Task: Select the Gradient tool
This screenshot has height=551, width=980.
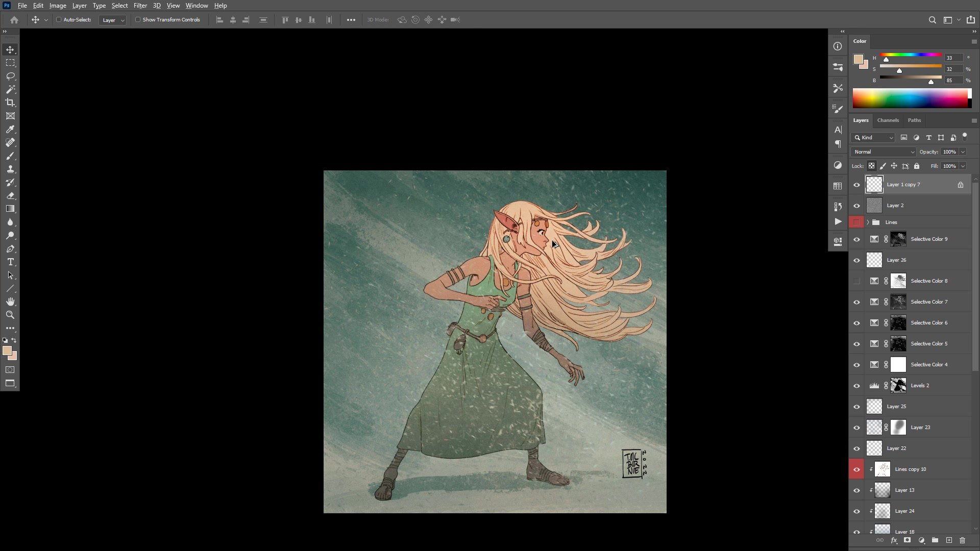Action: 10,209
